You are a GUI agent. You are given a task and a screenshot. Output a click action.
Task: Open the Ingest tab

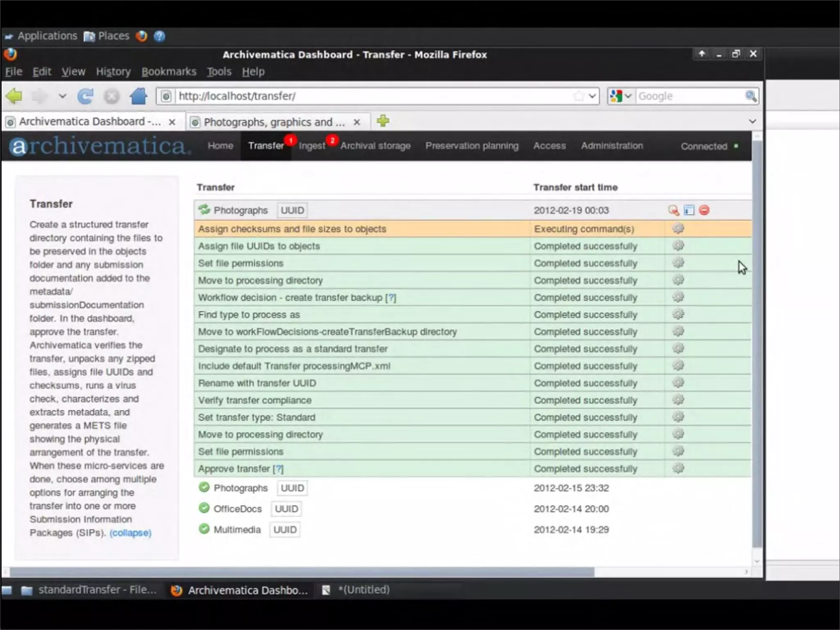[312, 146]
